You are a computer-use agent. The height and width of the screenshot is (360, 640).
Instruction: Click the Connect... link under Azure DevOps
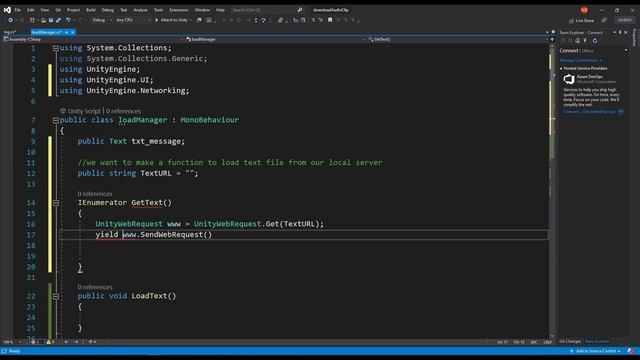click(x=571, y=111)
